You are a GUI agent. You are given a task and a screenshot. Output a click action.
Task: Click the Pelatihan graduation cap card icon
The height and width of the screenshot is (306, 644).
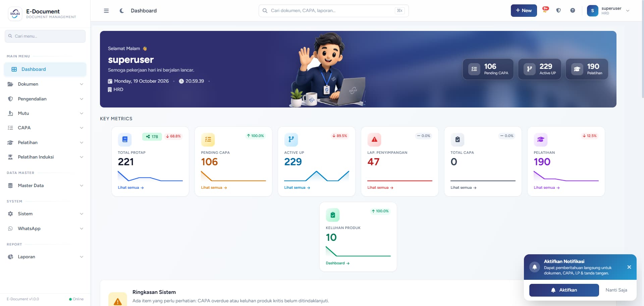[x=541, y=139]
